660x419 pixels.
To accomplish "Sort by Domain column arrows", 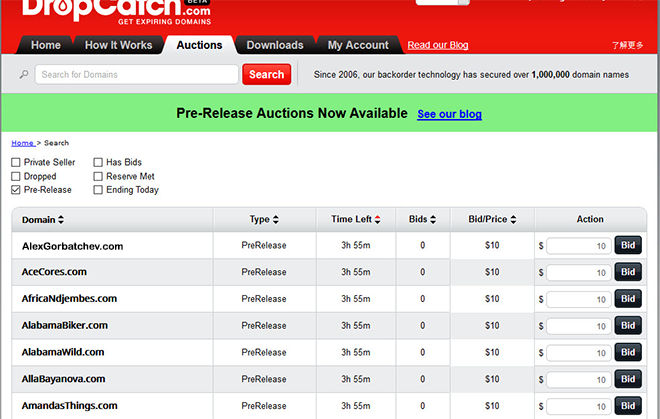I will tap(61, 220).
